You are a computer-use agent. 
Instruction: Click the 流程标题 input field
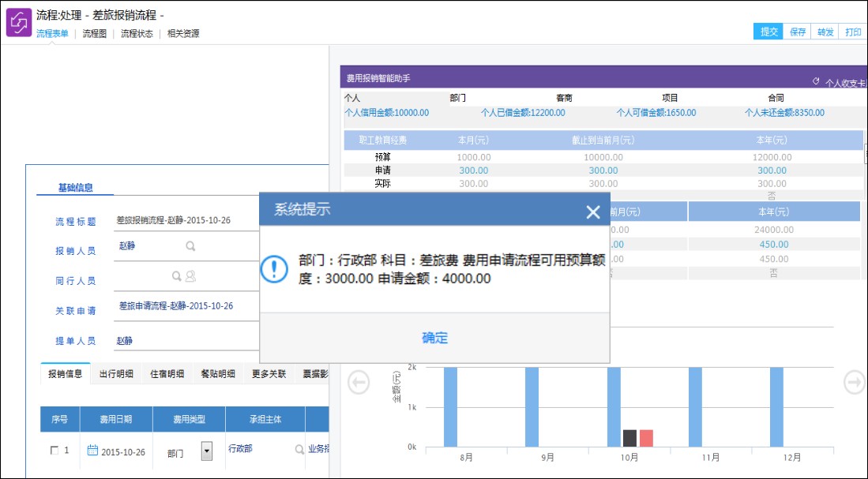click(x=186, y=220)
